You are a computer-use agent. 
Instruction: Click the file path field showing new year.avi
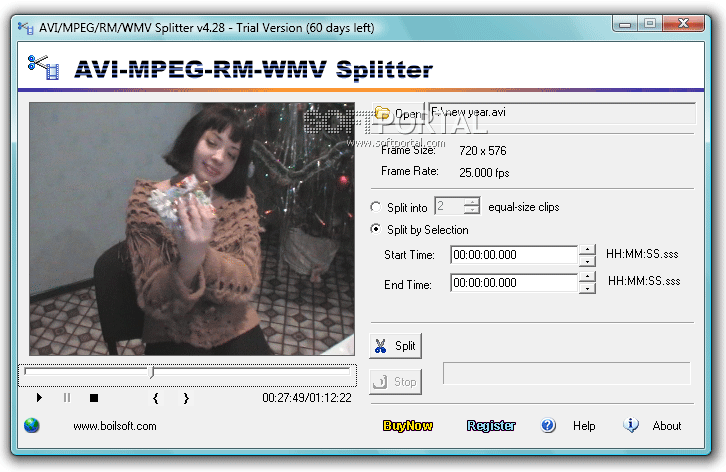[562, 113]
